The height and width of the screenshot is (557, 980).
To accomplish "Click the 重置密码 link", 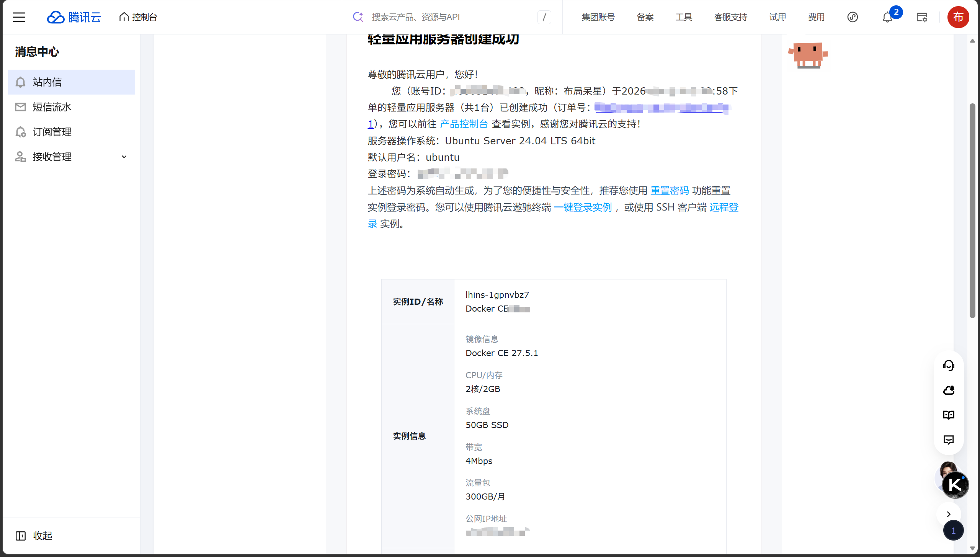I will pyautogui.click(x=670, y=191).
